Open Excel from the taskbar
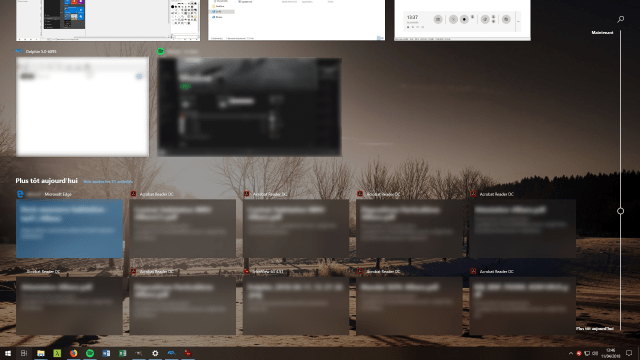 (x=122, y=353)
